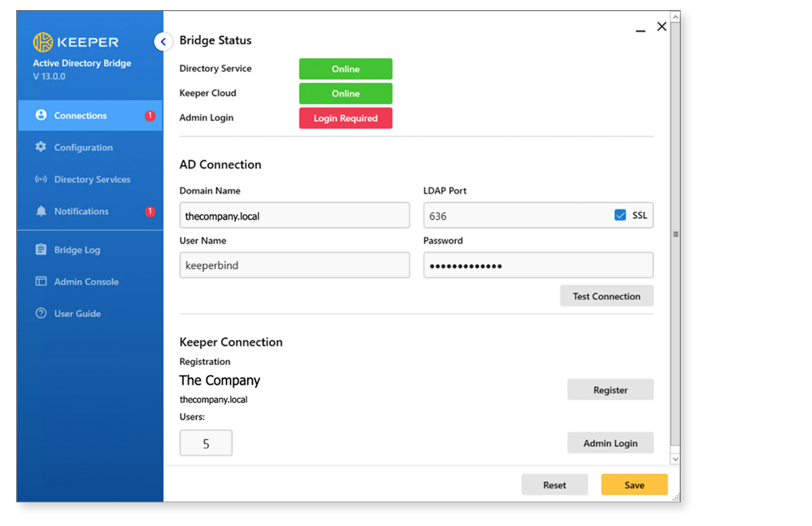The image size is (812, 526).
Task: Minimize the Keeper Bridge window
Action: pos(640,30)
